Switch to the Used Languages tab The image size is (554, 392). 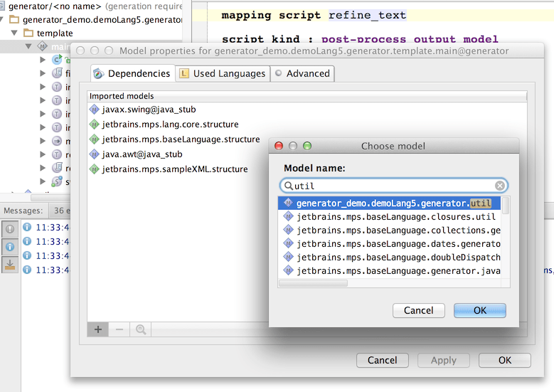click(x=222, y=73)
